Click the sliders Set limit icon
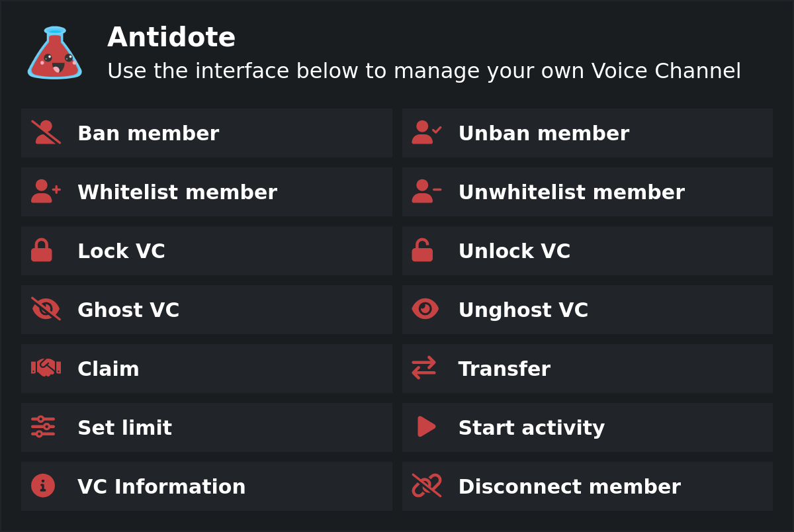This screenshot has width=794, height=532. pos(43,427)
